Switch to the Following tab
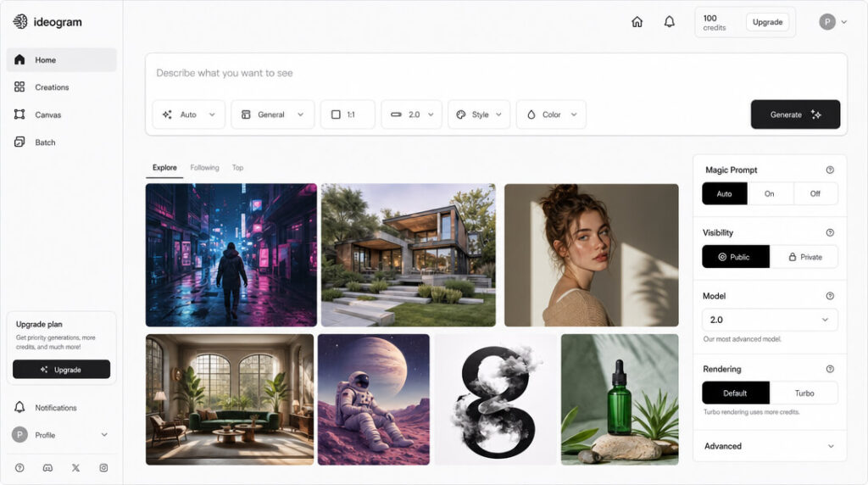868x485 pixels. 204,168
